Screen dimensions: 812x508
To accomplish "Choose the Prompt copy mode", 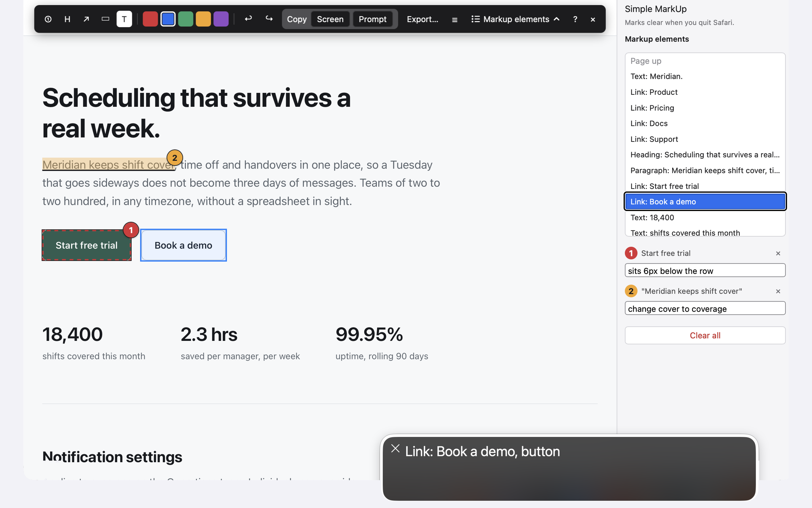I will pyautogui.click(x=373, y=19).
